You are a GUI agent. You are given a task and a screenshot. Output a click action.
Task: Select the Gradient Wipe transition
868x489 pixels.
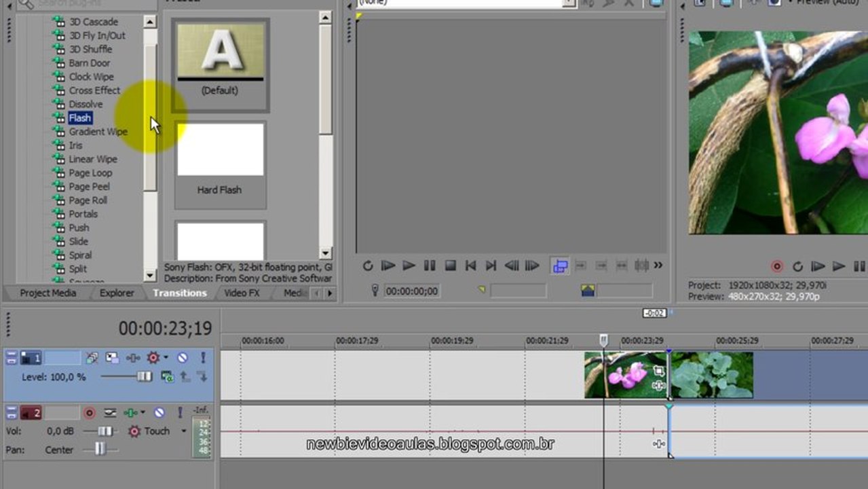click(x=98, y=132)
